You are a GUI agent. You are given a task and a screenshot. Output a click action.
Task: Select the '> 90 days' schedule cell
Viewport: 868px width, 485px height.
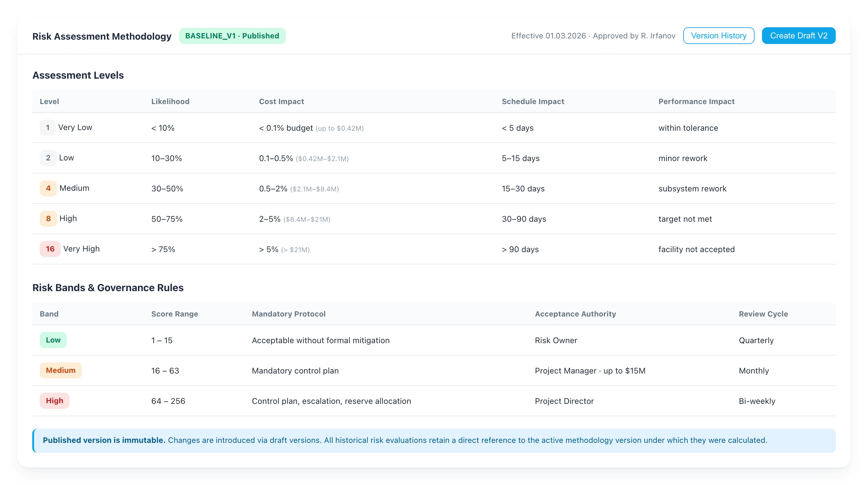[520, 249]
